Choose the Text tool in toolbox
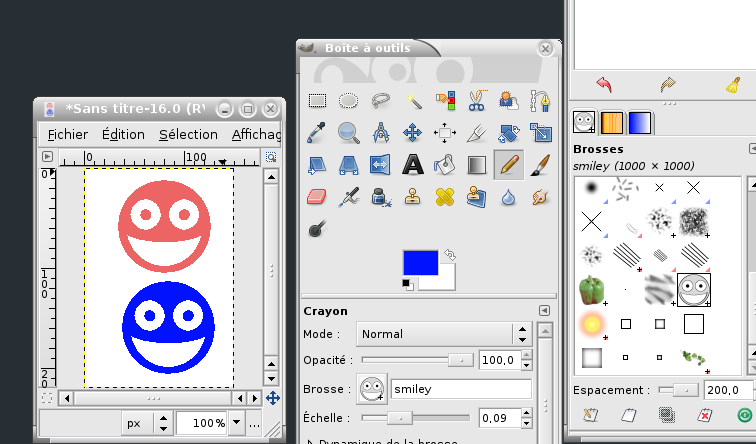The image size is (756, 444). point(412,164)
